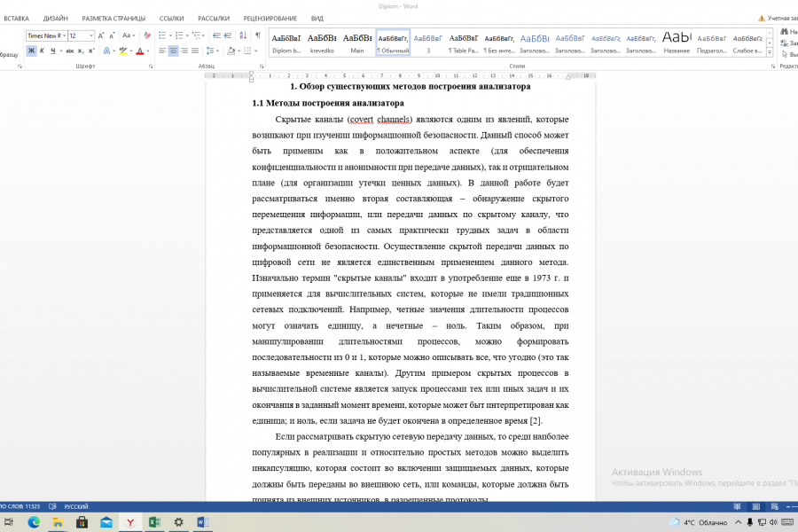Align text left

(x=162, y=51)
